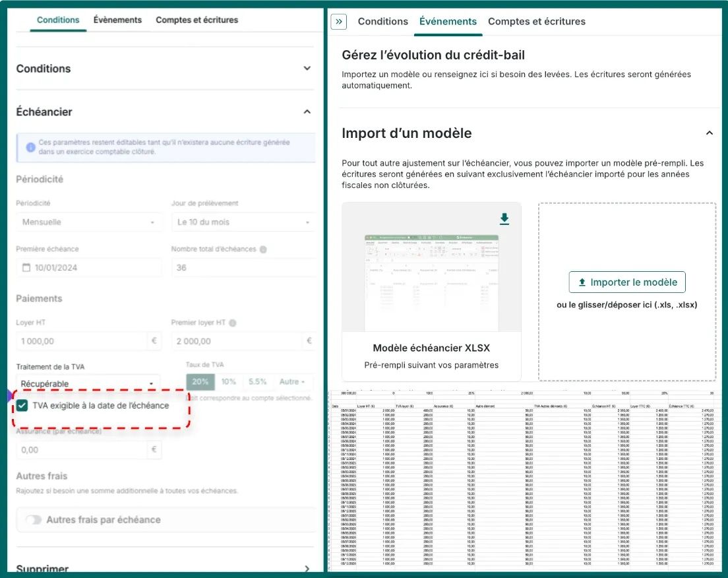Open the Périodicité dropdown set to Mensuelle
728x578 pixels.
point(88,222)
